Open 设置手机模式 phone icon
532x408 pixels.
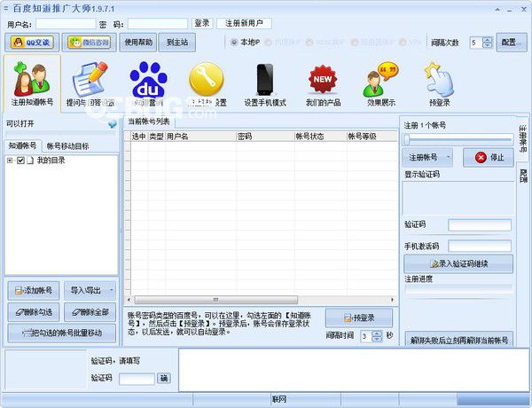265,83
